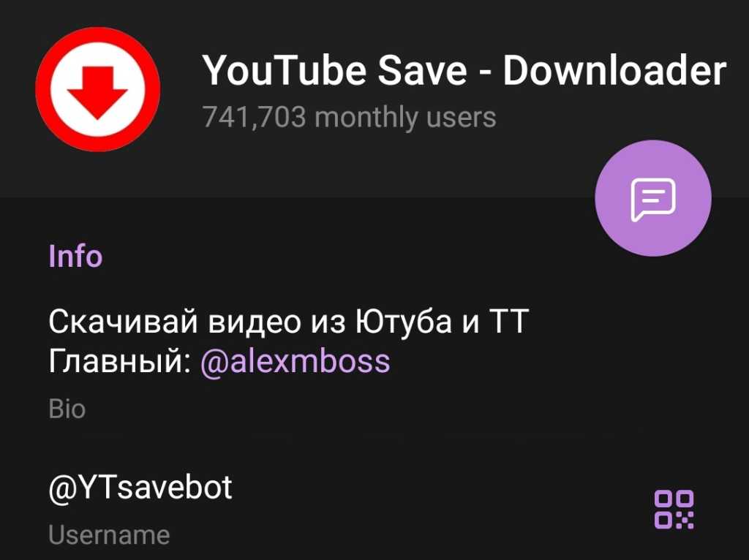Image resolution: width=749 pixels, height=560 pixels.
Task: Tap the white speech bubble glyph
Action: point(653,200)
